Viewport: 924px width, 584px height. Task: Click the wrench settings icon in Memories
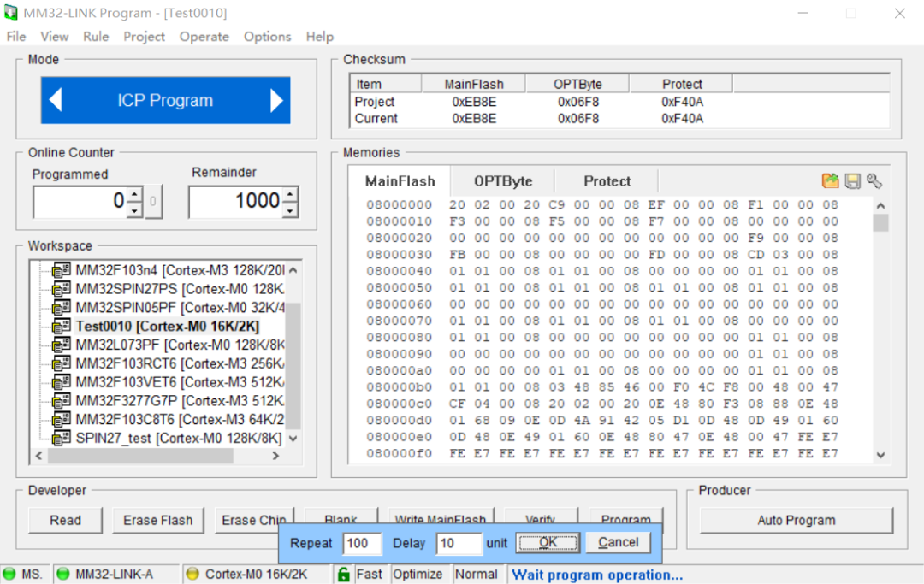coord(874,180)
